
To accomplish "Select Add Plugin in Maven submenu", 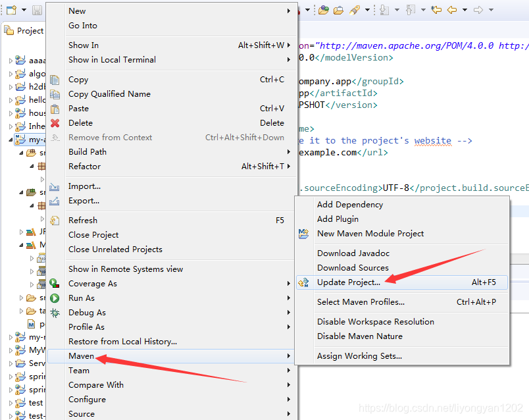I will tap(402, 219).
